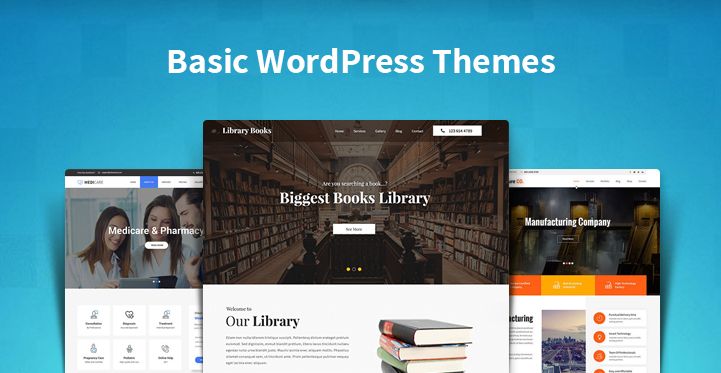
Task: Open the Home item in Medicare nav
Action: pyautogui.click(x=133, y=182)
